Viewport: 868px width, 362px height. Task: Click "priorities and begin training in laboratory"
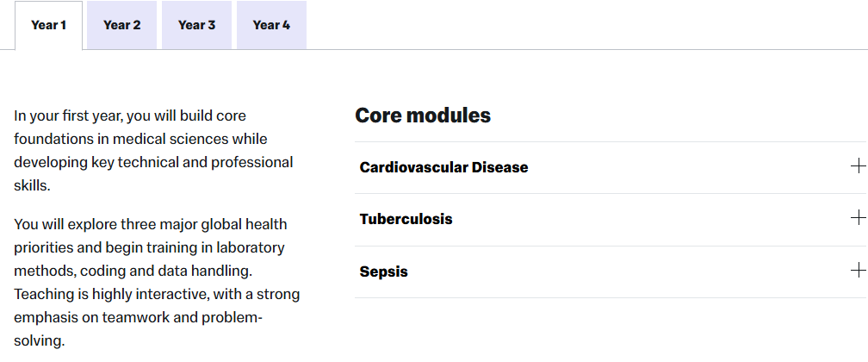149,247
